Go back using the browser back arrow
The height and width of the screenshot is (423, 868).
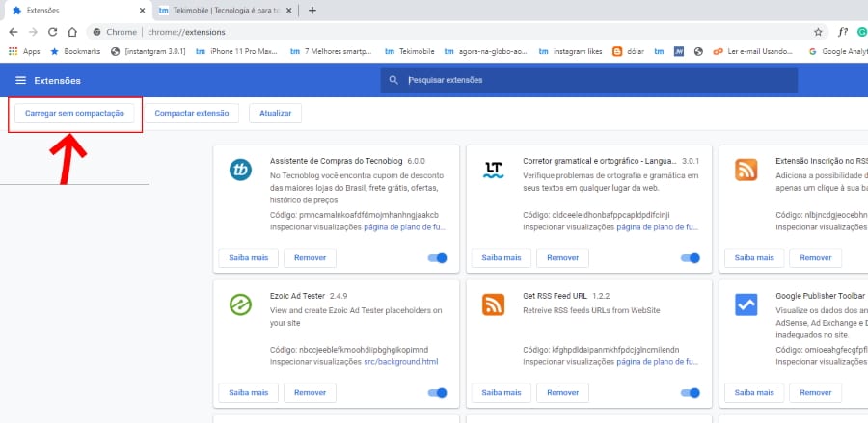coord(14,32)
